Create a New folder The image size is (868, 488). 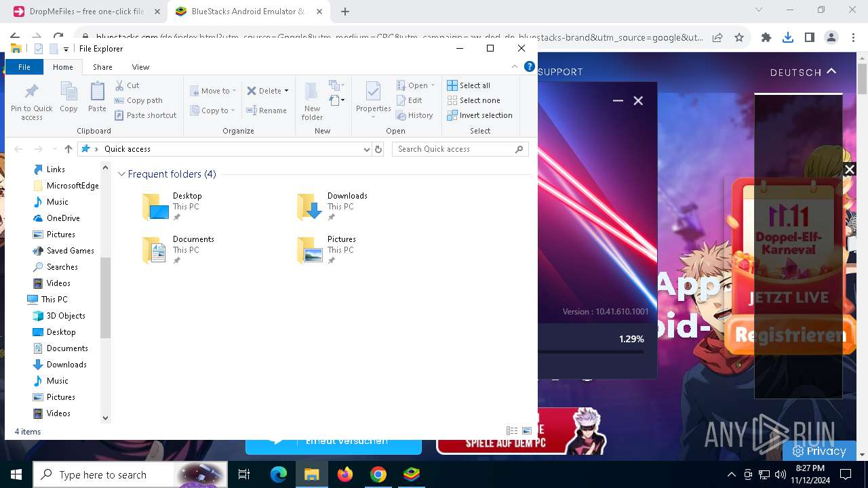click(312, 102)
